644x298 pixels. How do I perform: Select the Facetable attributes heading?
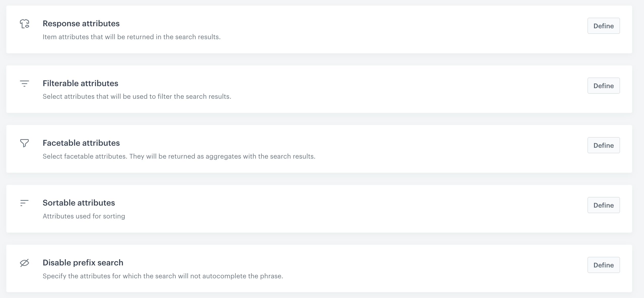coord(82,143)
